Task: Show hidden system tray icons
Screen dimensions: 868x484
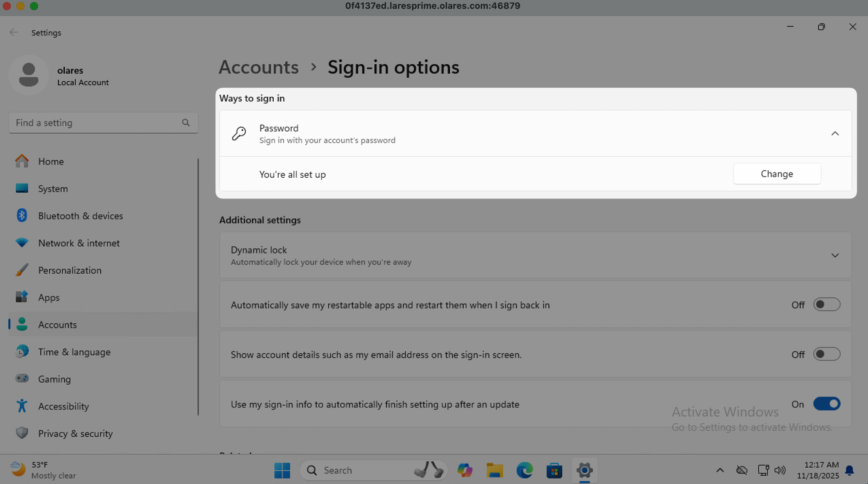Action: tap(720, 470)
